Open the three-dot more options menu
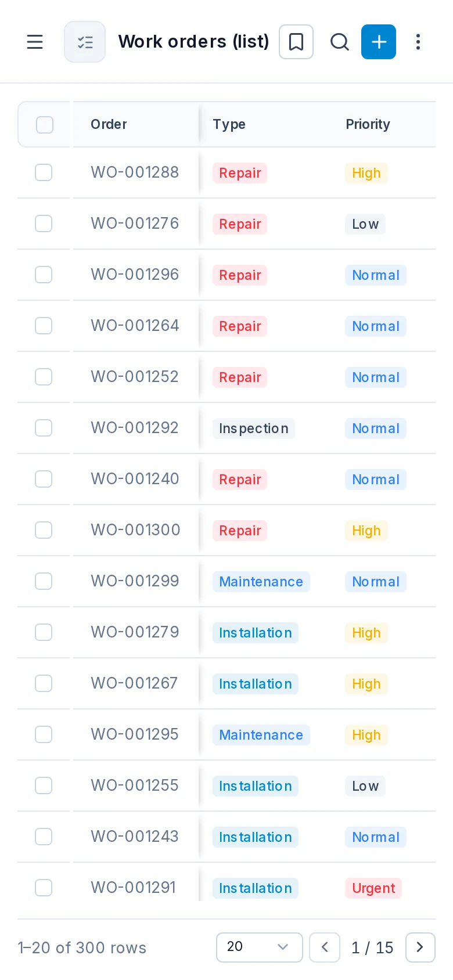This screenshot has width=453, height=980. click(x=418, y=42)
